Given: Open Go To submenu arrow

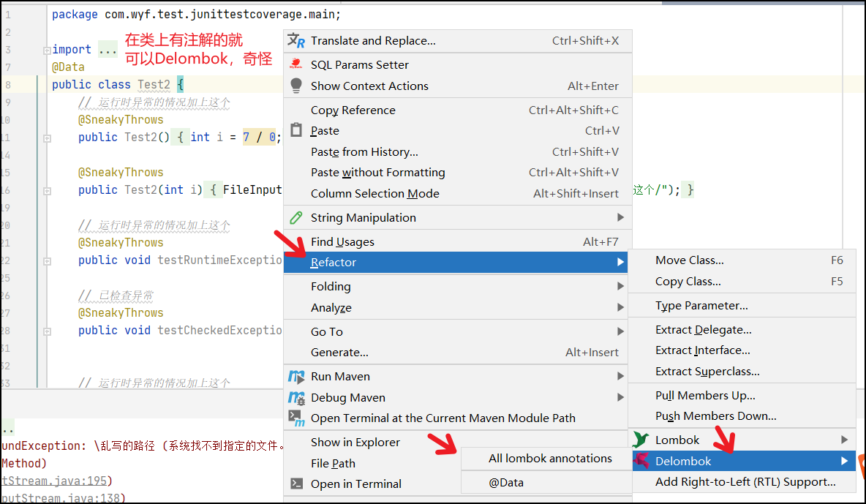Looking at the screenshot, I should click(620, 331).
